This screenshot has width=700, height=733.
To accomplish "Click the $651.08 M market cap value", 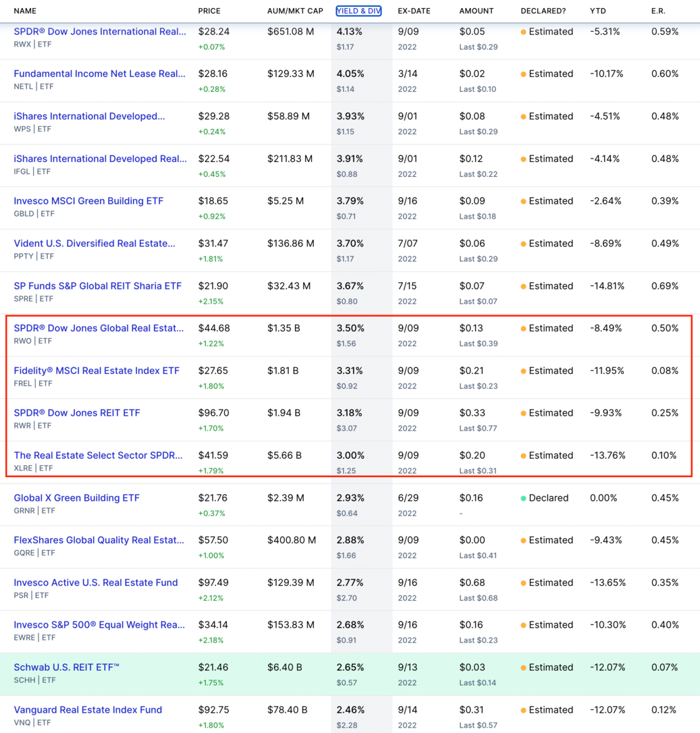I will click(291, 31).
